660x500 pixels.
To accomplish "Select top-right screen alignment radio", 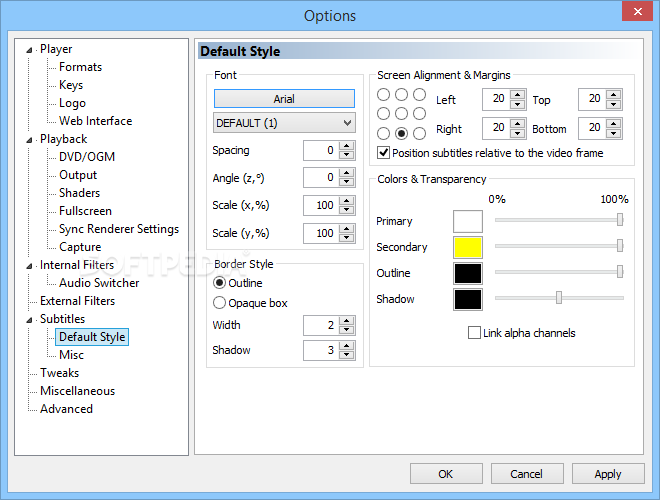I will pyautogui.click(x=419, y=95).
